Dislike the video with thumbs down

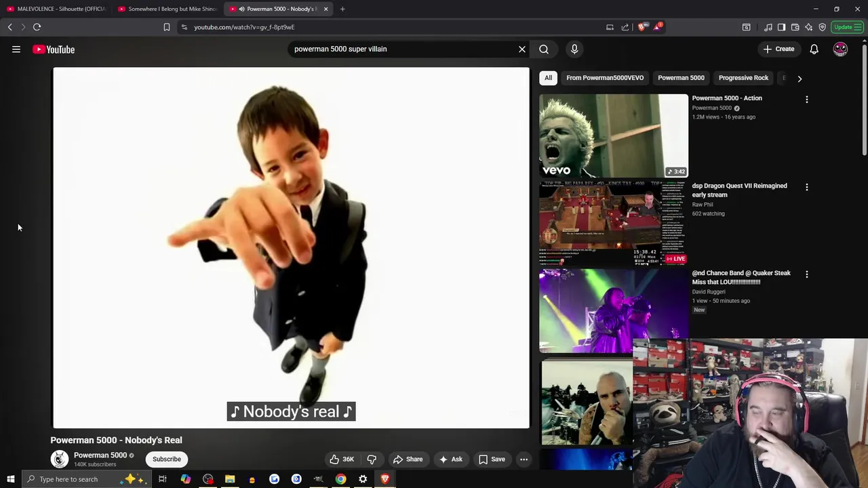[x=372, y=459]
